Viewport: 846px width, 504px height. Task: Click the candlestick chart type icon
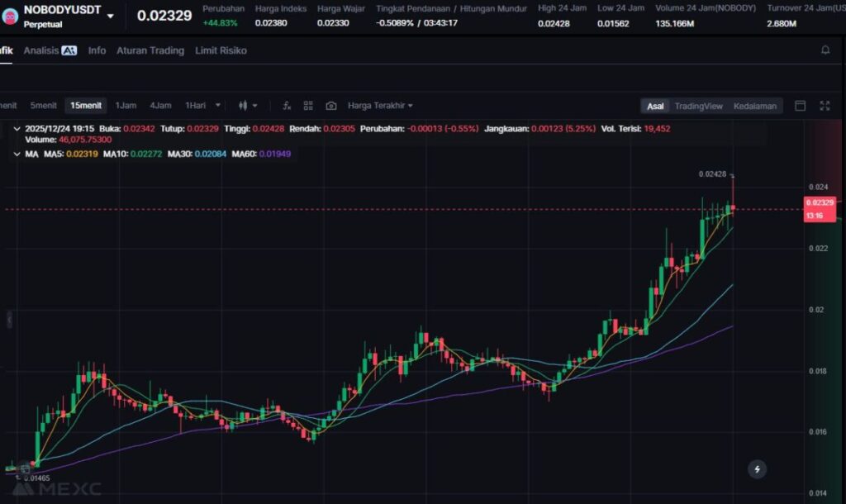pos(244,106)
